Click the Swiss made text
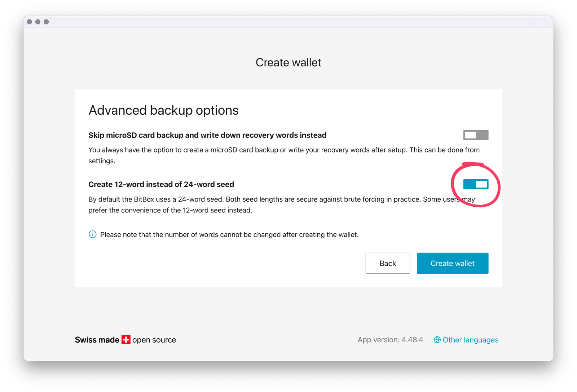This screenshot has height=392, width=577. pyautogui.click(x=97, y=340)
